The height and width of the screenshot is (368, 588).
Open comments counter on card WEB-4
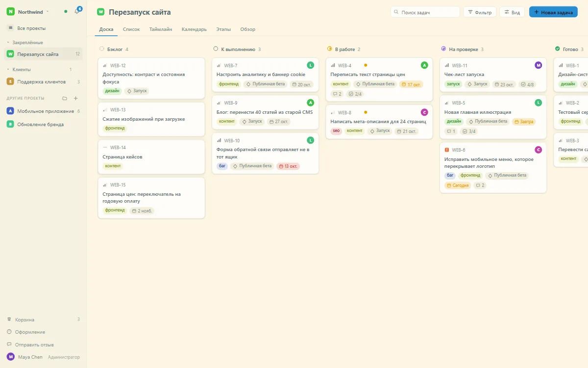tap(337, 94)
